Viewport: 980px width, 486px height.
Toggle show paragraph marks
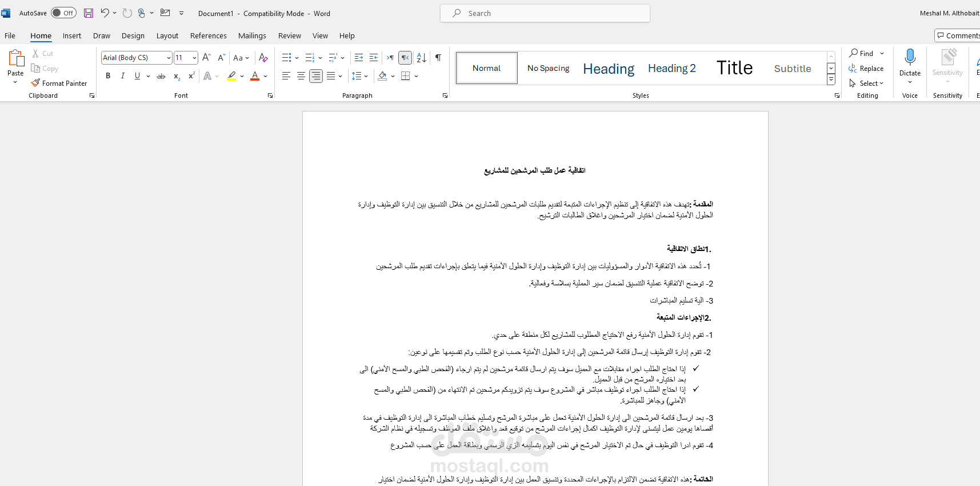click(438, 58)
